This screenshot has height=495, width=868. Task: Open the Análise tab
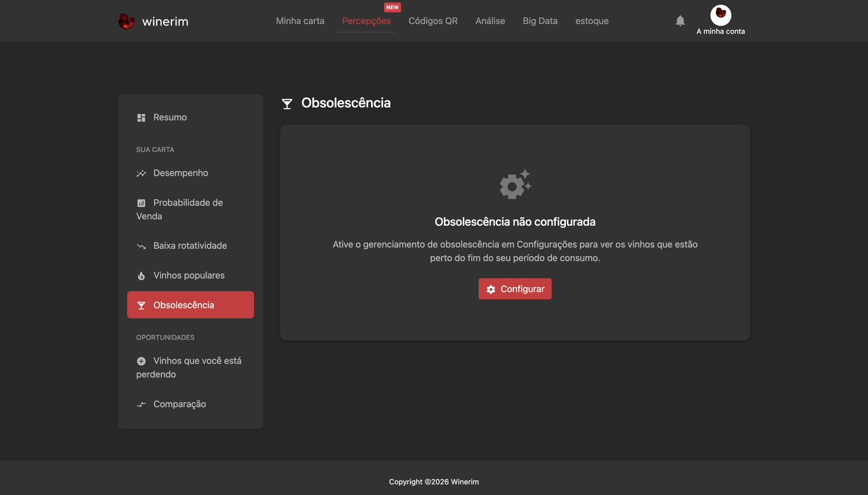point(490,21)
